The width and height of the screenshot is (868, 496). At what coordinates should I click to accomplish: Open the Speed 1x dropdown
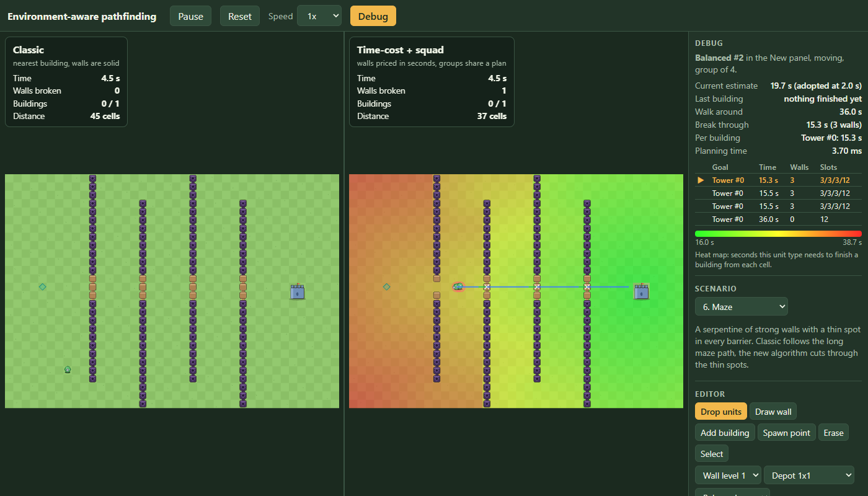click(x=319, y=16)
